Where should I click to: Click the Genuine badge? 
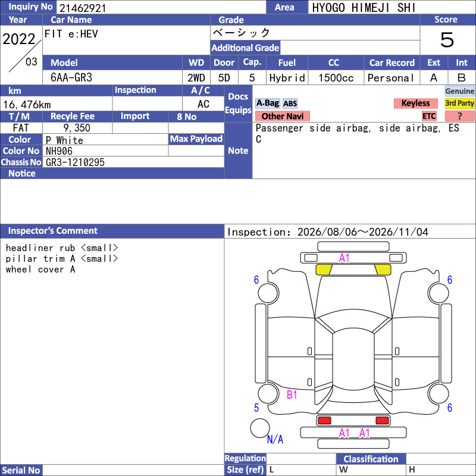point(459,91)
